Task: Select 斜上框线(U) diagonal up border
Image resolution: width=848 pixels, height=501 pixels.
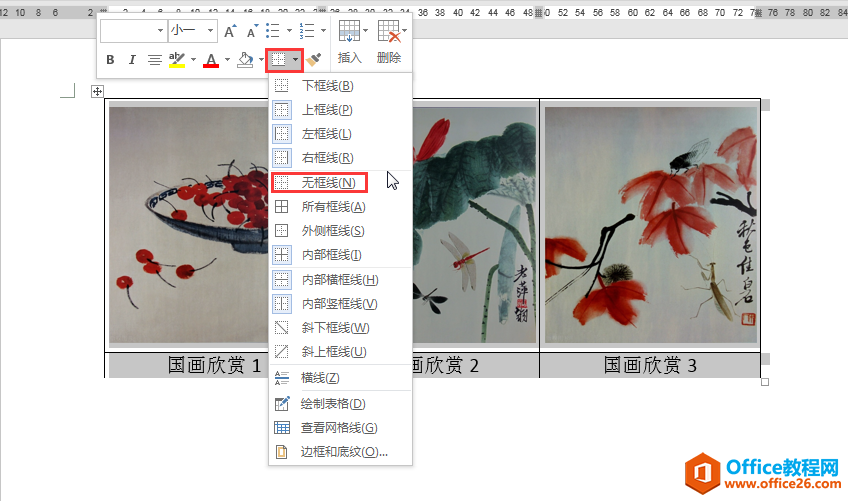Action: tap(340, 352)
